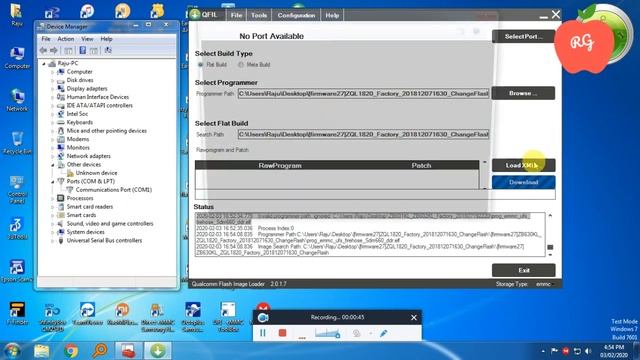Collapse Ports (COM & LPT) node
Image resolution: width=640 pixels, height=360 pixels.
52,182
